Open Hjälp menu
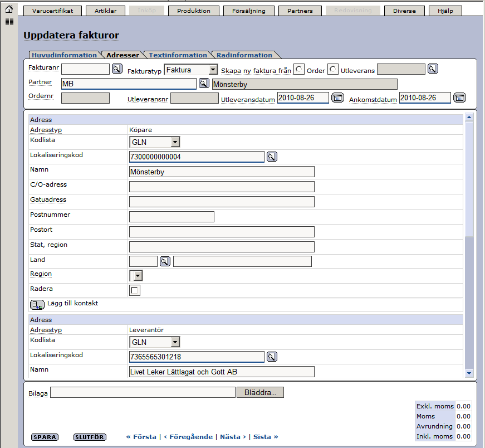Image resolution: width=485 pixels, height=448 pixels. (445, 11)
